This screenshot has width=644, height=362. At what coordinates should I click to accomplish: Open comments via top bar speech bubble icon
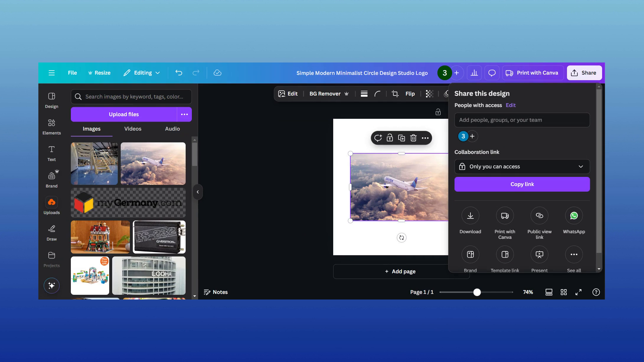point(492,73)
